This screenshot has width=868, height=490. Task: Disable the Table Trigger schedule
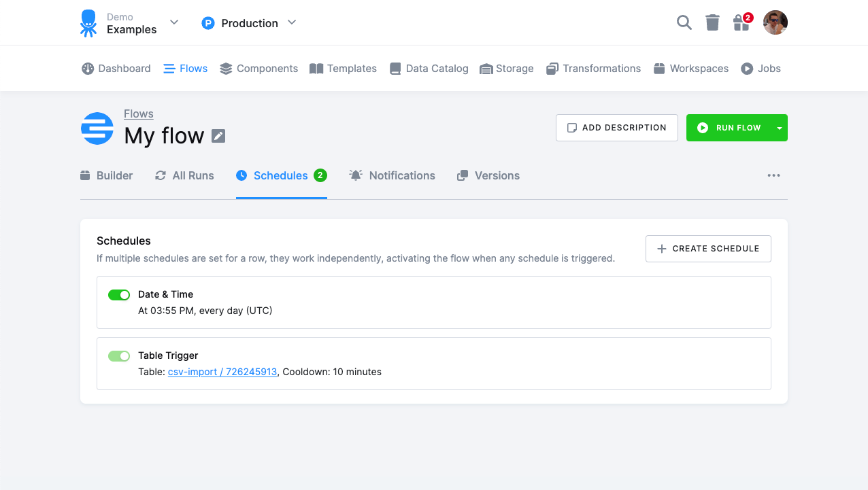(x=119, y=356)
